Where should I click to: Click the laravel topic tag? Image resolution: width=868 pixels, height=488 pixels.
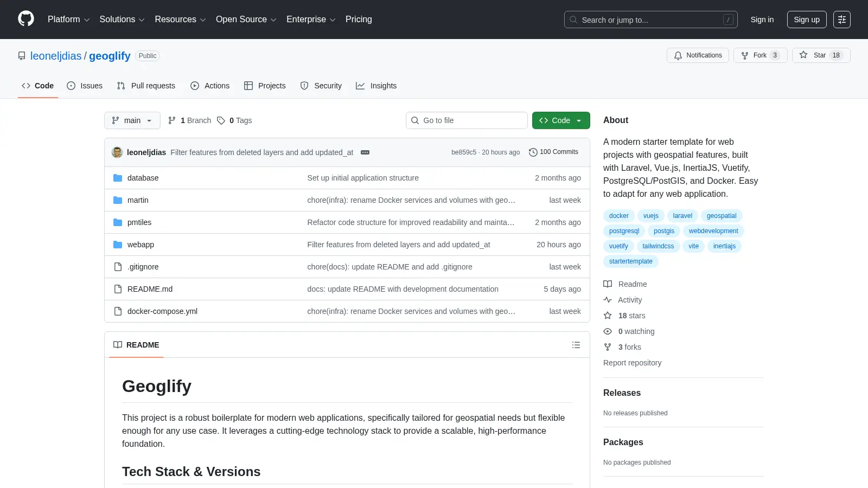[682, 216]
